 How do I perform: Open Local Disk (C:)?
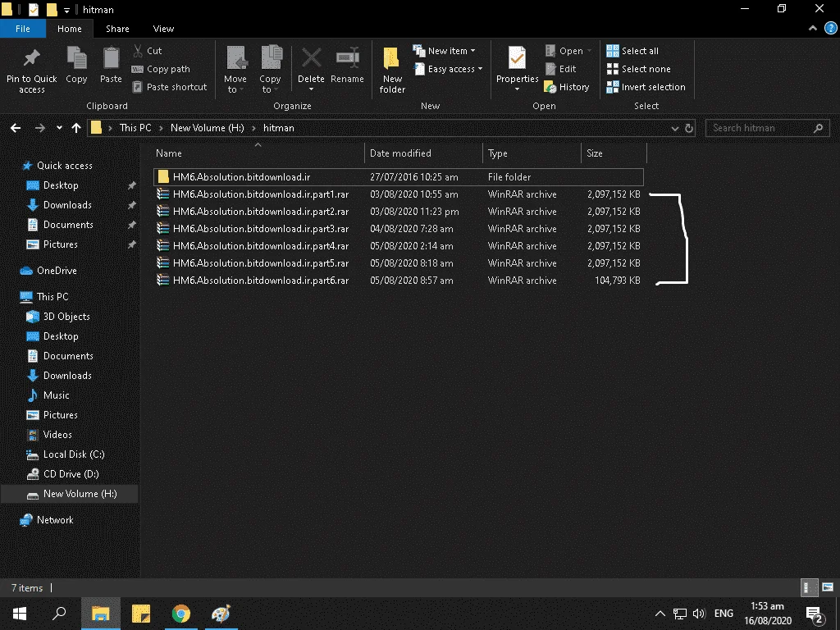pyautogui.click(x=66, y=454)
